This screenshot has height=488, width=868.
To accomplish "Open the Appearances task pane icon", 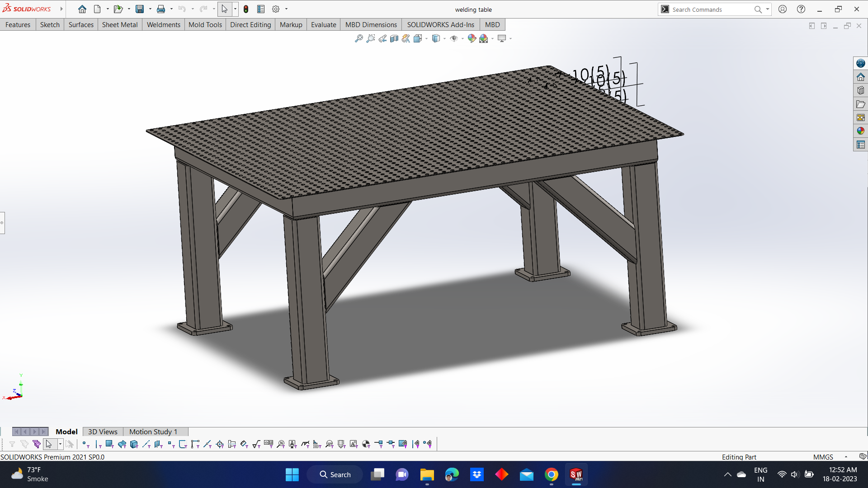I will [860, 131].
